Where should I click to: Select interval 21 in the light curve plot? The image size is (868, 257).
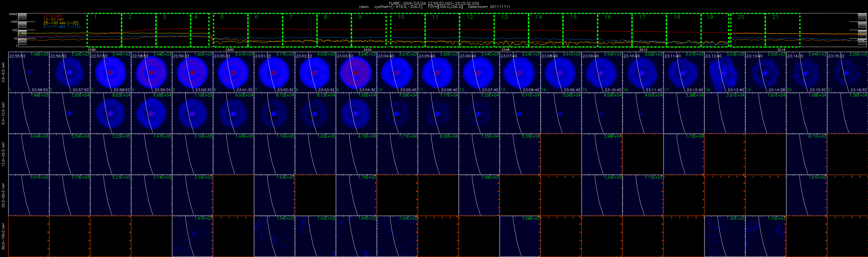pyautogui.click(x=782, y=30)
